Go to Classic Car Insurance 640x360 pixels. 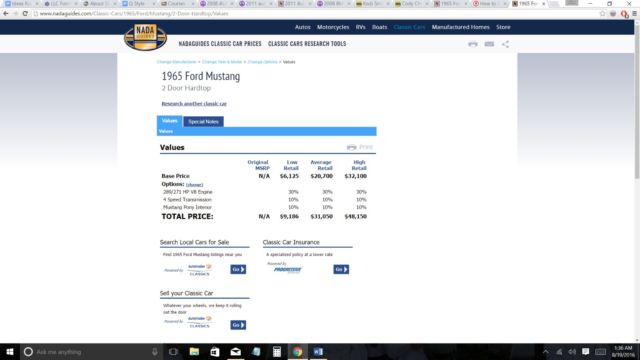341,269
